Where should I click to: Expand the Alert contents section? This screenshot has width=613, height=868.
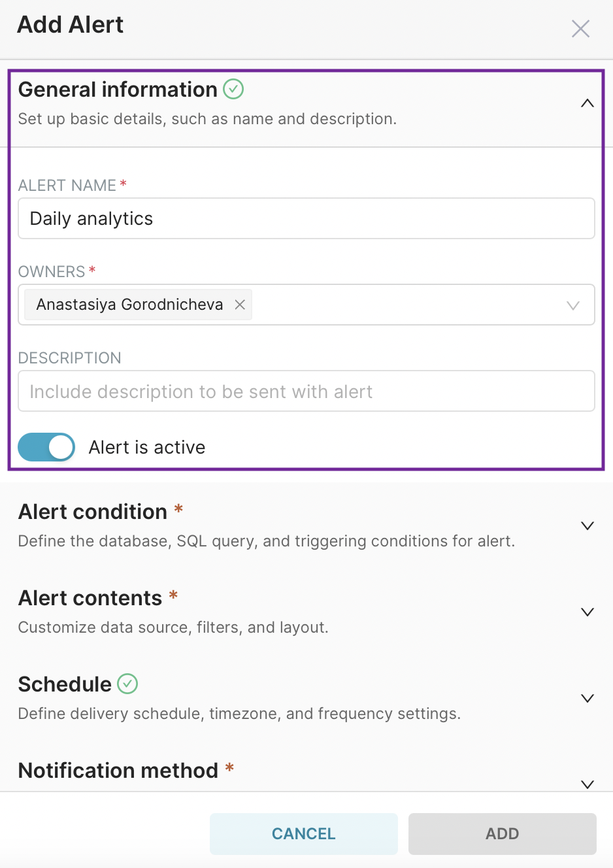pos(587,612)
